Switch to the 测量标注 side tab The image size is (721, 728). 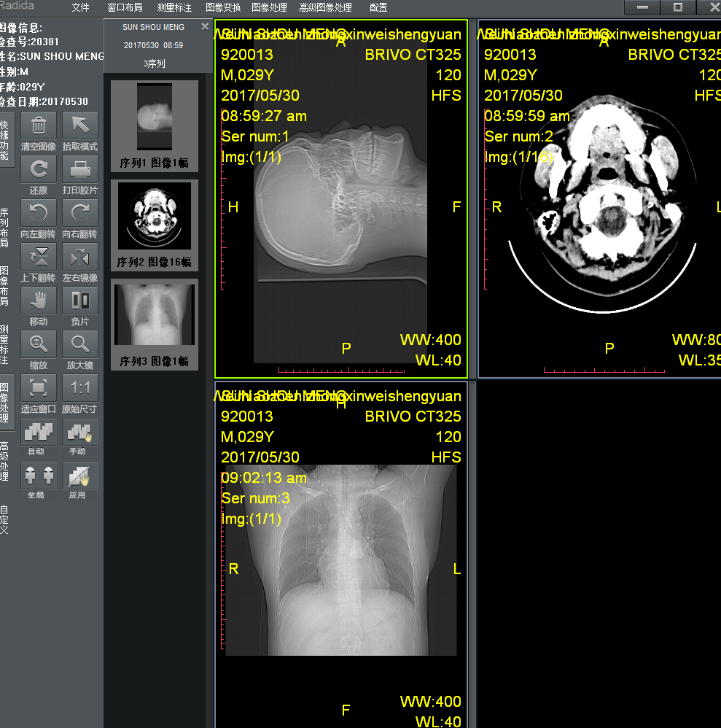pyautogui.click(x=5, y=345)
